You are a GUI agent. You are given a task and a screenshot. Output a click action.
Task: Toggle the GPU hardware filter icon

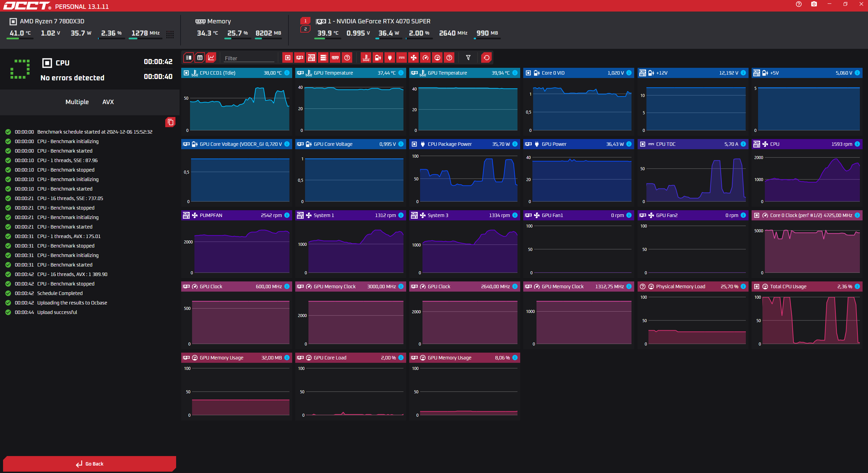click(299, 58)
